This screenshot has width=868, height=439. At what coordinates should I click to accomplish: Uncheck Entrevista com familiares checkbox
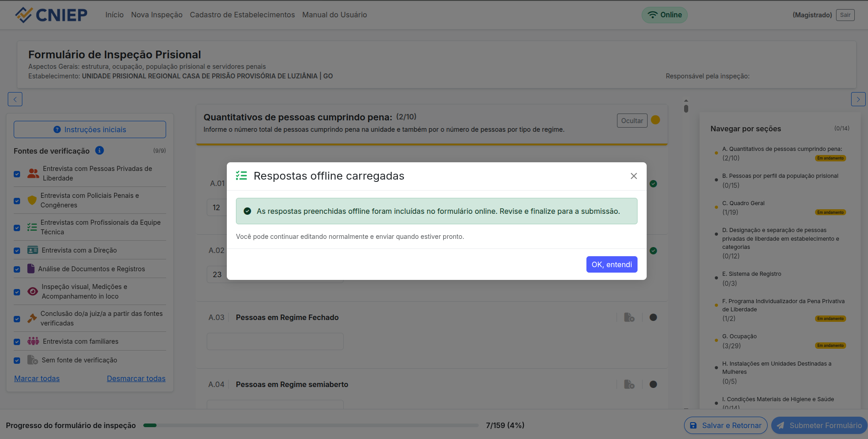pyautogui.click(x=17, y=341)
